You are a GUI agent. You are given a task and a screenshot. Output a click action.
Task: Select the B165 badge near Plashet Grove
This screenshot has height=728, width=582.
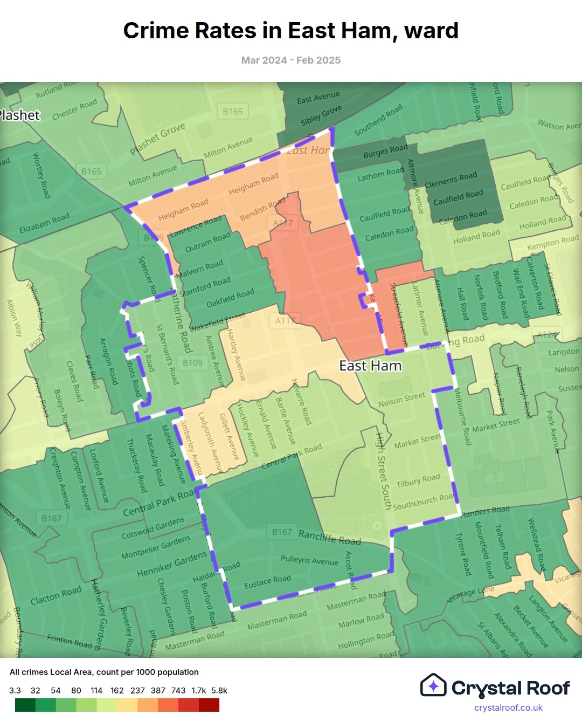[233, 112]
